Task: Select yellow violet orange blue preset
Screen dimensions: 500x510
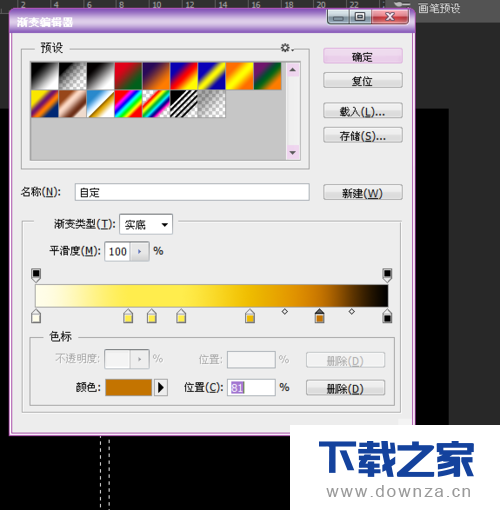Action: (45, 104)
